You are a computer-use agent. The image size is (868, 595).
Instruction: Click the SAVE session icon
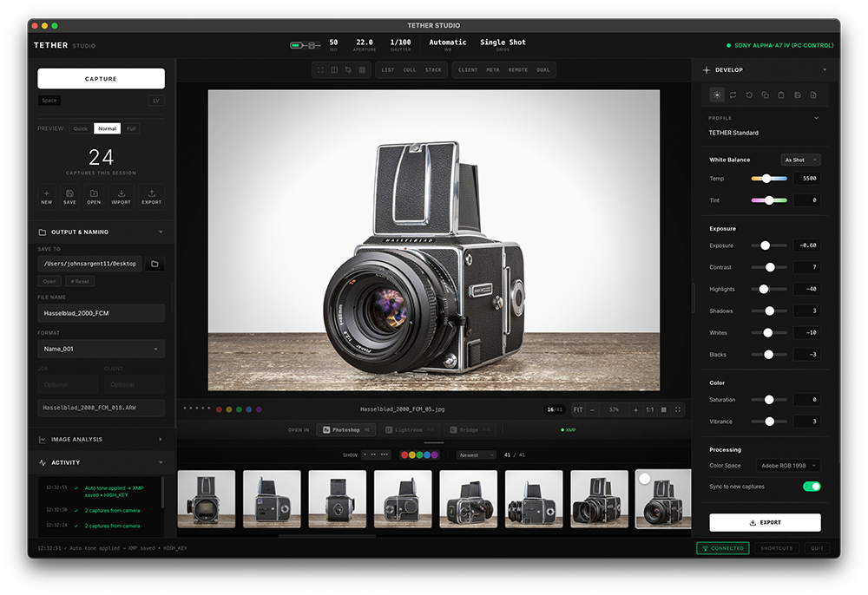tap(69, 197)
